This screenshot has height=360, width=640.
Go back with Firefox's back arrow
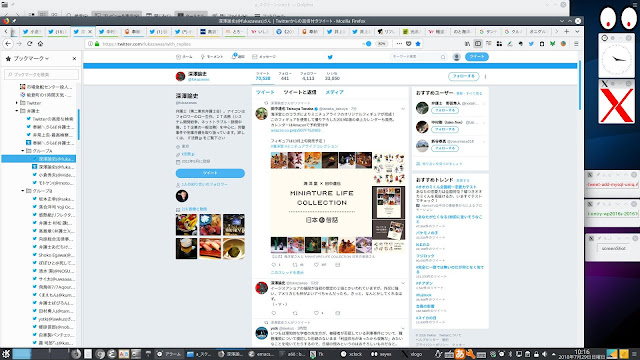coord(8,44)
